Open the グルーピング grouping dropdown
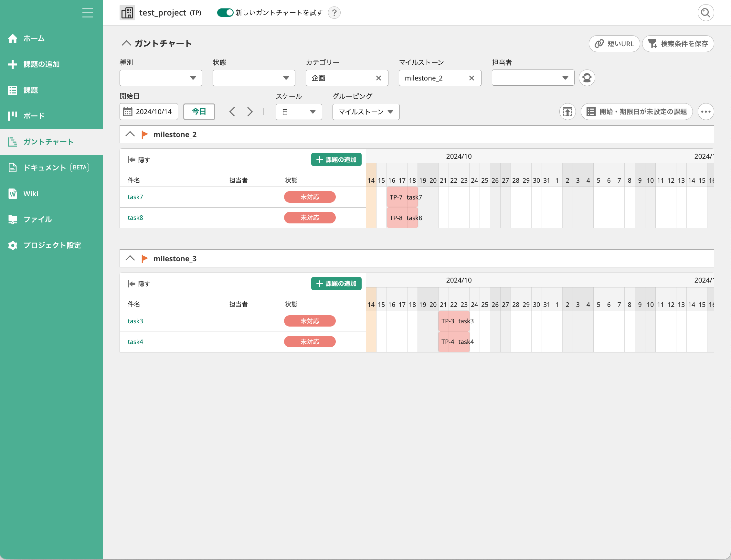Viewport: 731px width, 560px height. pos(365,112)
